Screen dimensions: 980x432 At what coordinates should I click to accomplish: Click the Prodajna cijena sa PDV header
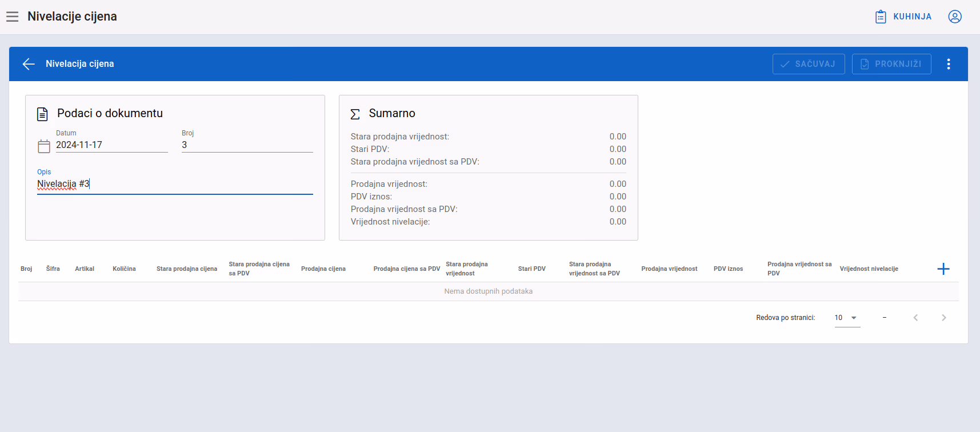pyautogui.click(x=407, y=269)
